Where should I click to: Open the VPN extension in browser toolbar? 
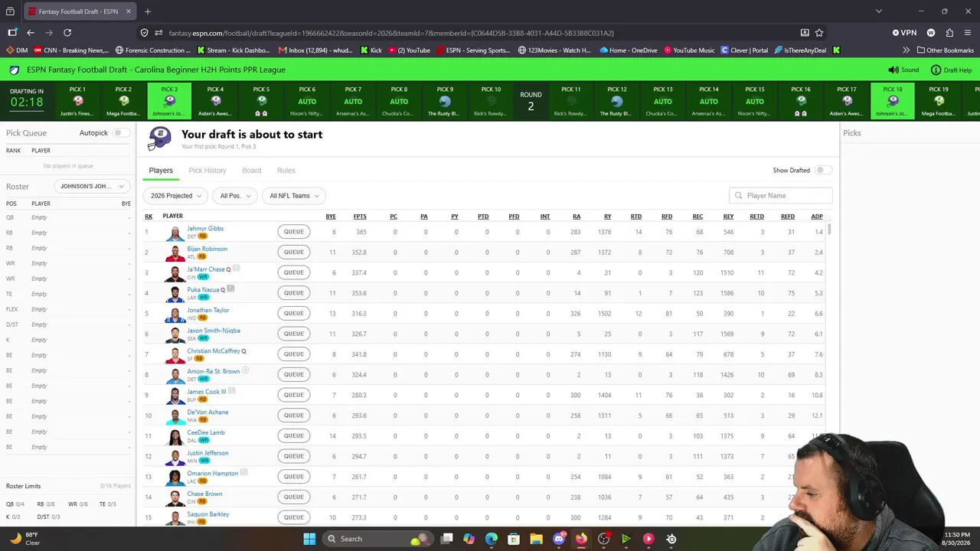point(904,33)
